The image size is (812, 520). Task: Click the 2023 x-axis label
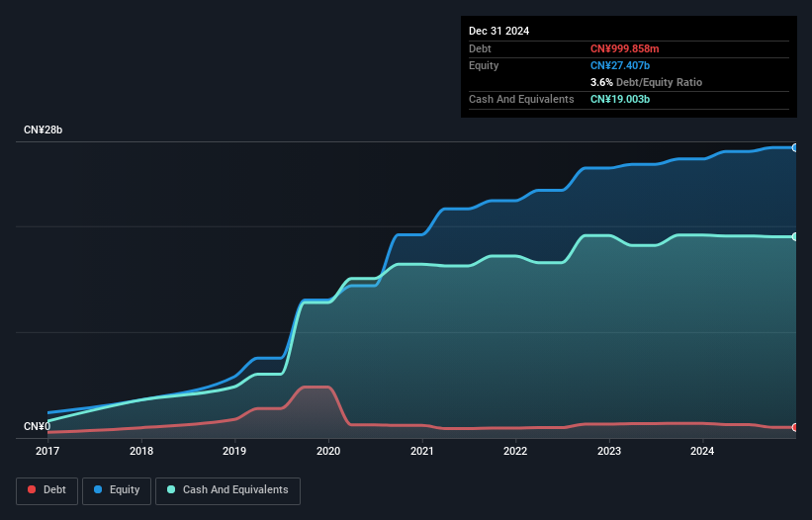(609, 451)
